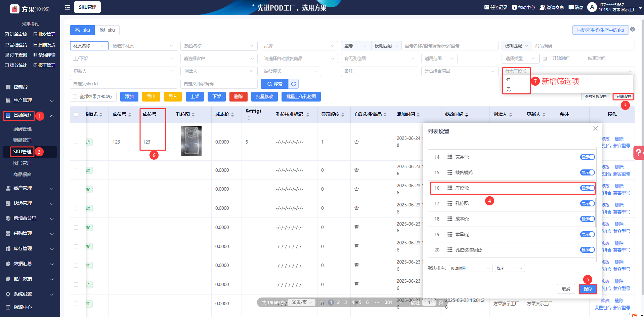Toggle 缺货模式 column visibility switch

587,172
